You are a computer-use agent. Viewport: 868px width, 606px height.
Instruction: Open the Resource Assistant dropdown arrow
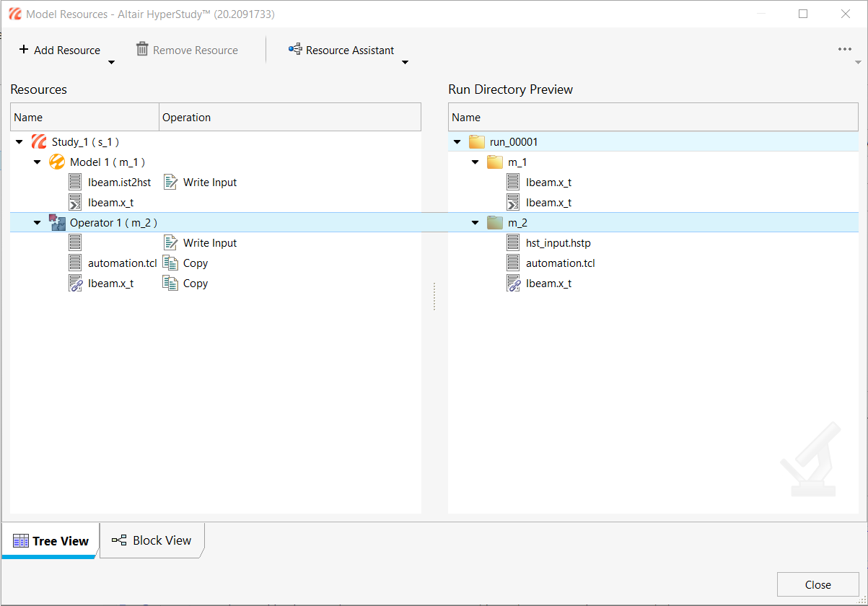405,63
